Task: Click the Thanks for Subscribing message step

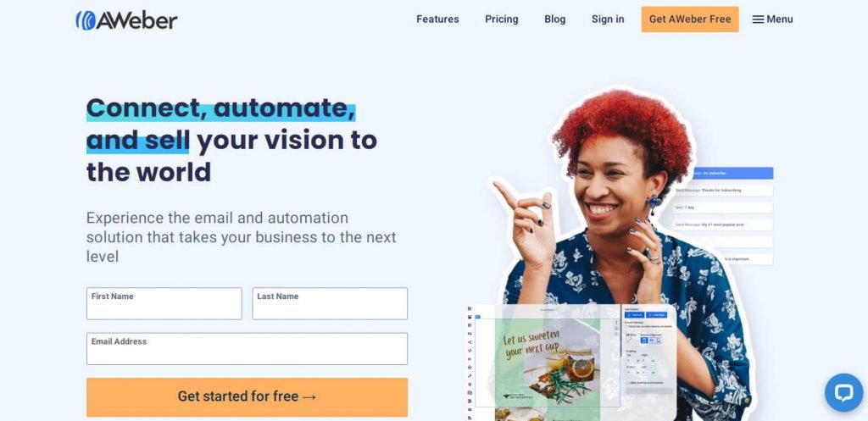Action: tap(723, 191)
